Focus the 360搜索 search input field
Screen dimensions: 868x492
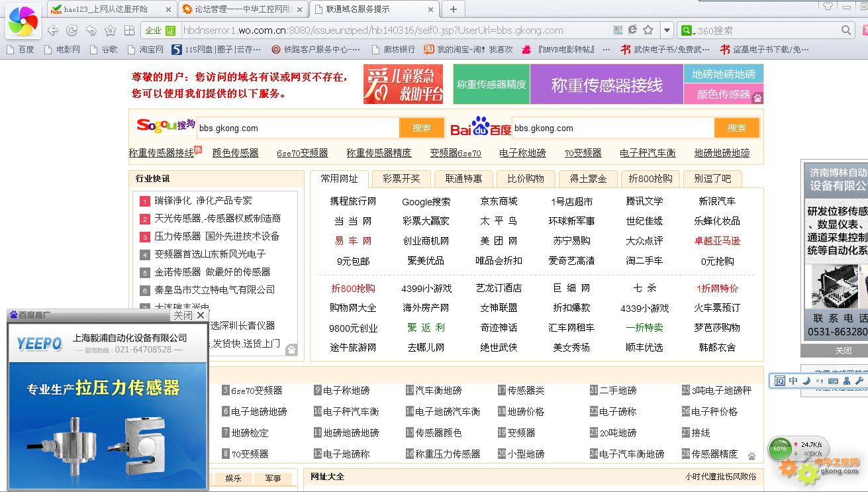(767, 30)
